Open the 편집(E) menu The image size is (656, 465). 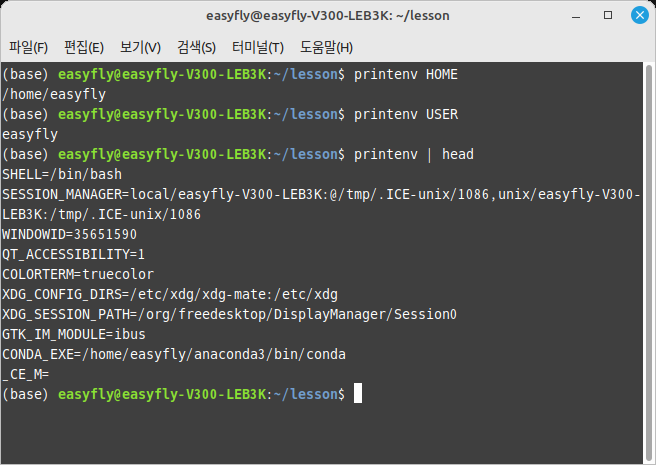click(x=84, y=47)
